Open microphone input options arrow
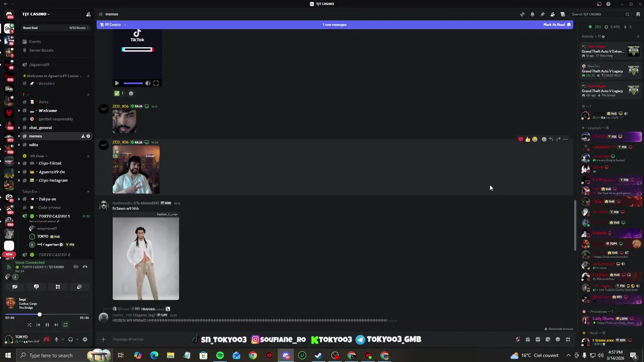 [x=62, y=340]
